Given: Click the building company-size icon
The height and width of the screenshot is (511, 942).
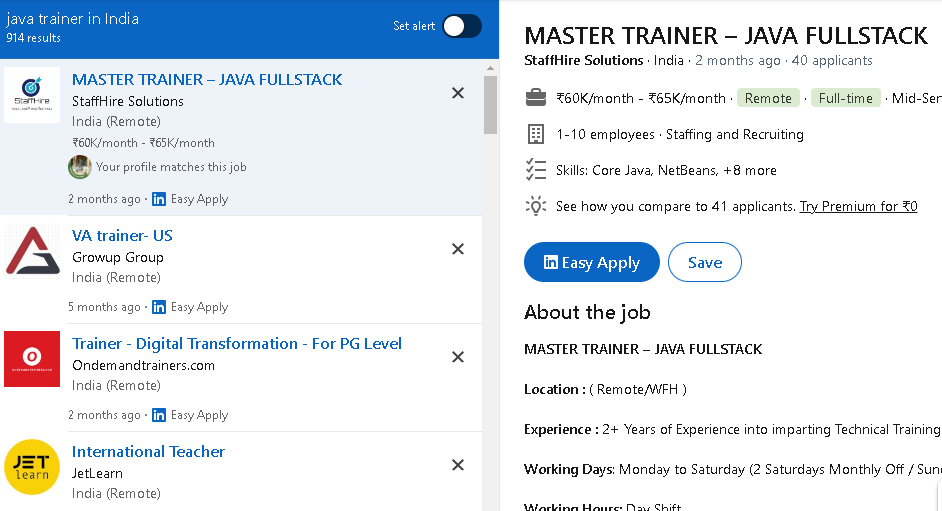Looking at the screenshot, I should click(536, 134).
